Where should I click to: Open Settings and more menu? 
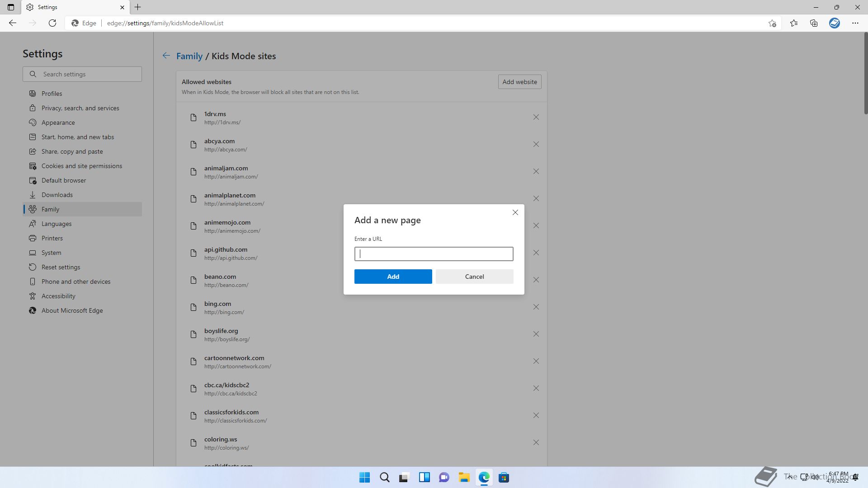[855, 23]
